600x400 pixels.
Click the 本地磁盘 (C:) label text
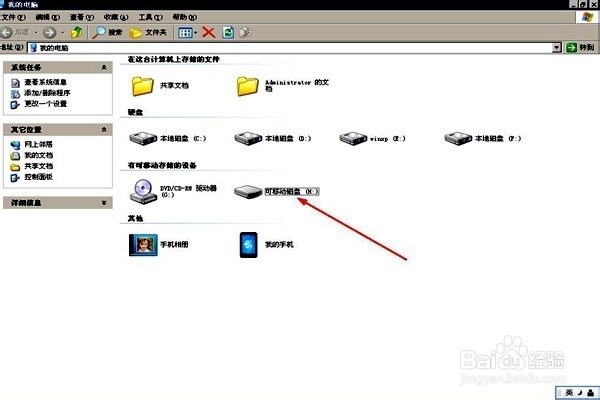click(x=183, y=139)
